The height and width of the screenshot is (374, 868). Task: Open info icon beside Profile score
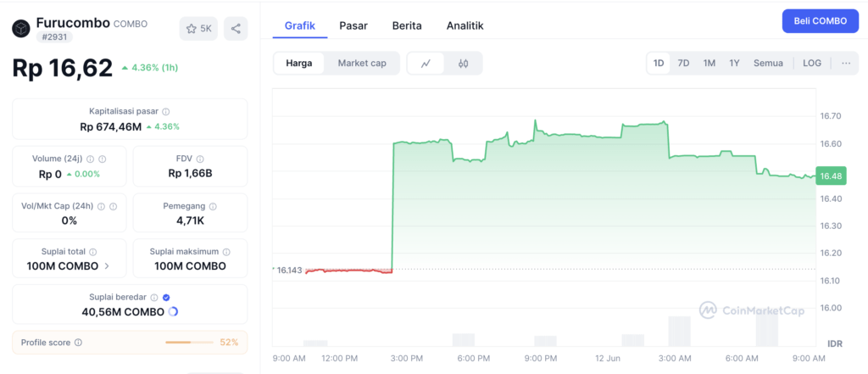pos(78,343)
